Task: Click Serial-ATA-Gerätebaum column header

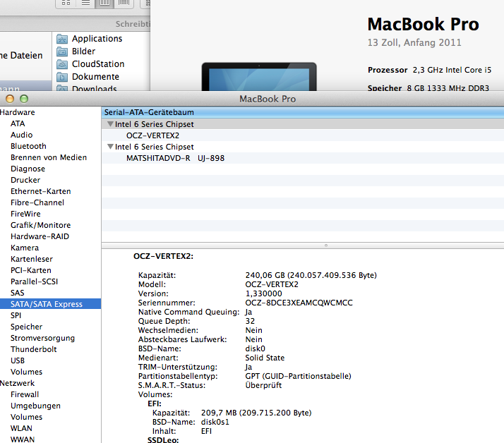Action: [302, 112]
